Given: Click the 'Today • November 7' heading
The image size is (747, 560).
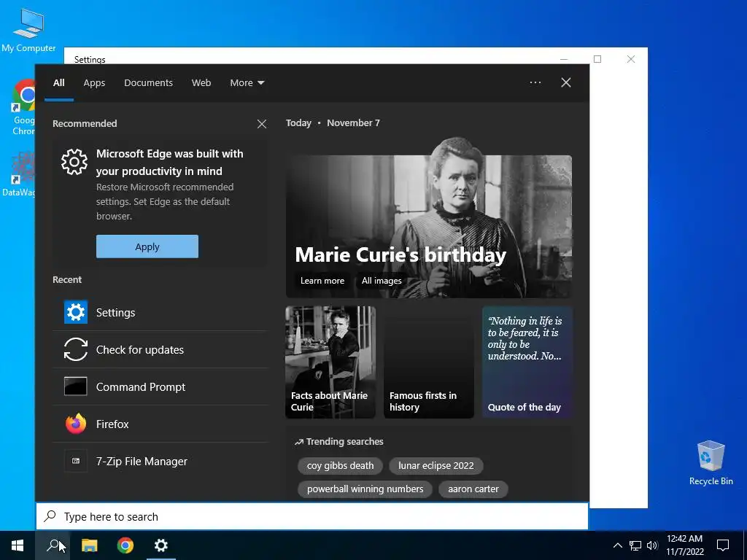Looking at the screenshot, I should tap(333, 122).
